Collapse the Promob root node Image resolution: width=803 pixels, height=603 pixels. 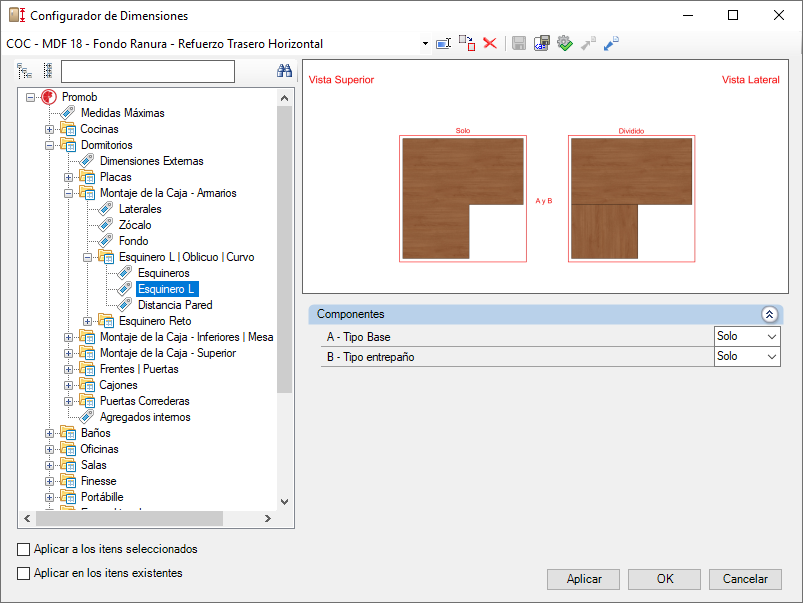coord(31,97)
